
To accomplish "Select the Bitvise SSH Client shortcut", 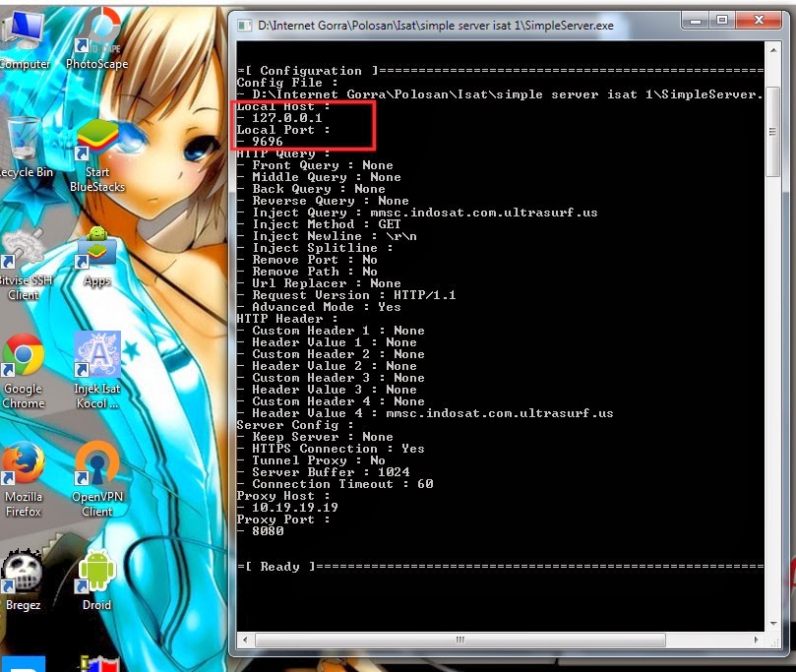I will pos(24,264).
